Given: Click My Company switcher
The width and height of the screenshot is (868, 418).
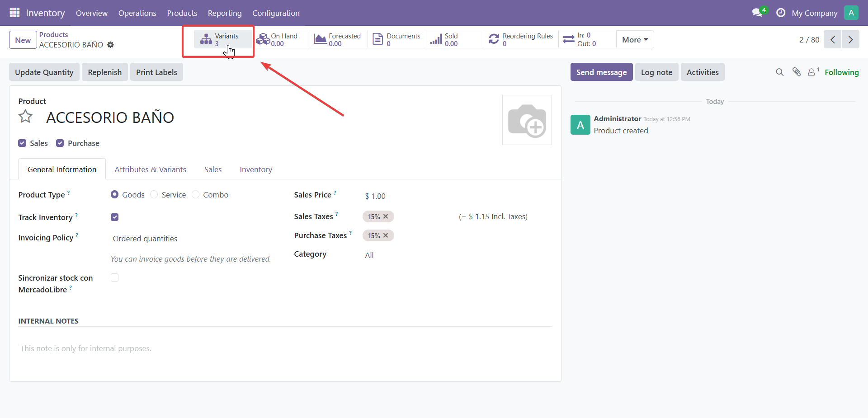Looking at the screenshot, I should 814,13.
